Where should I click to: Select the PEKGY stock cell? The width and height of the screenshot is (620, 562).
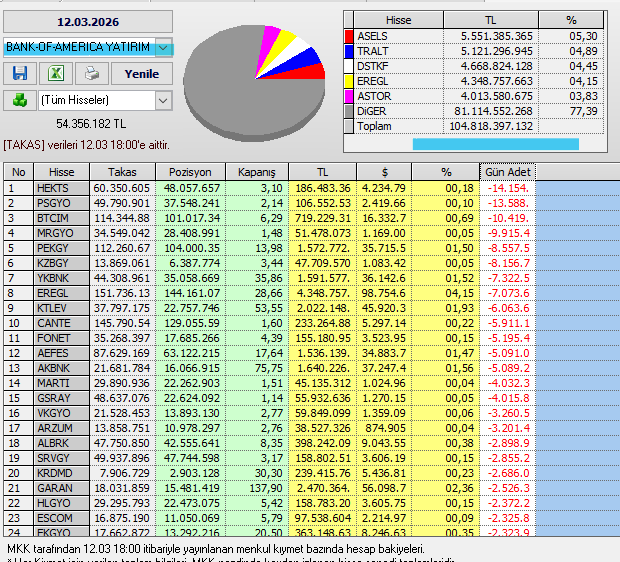(x=62, y=248)
